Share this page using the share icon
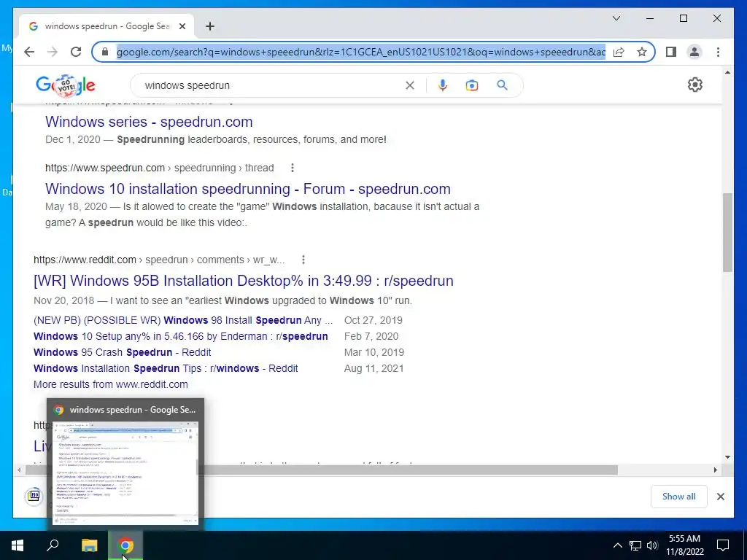 point(619,52)
